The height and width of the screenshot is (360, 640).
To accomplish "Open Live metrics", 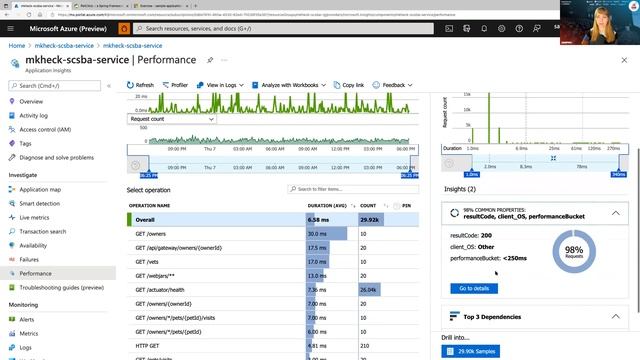I will click(34, 218).
